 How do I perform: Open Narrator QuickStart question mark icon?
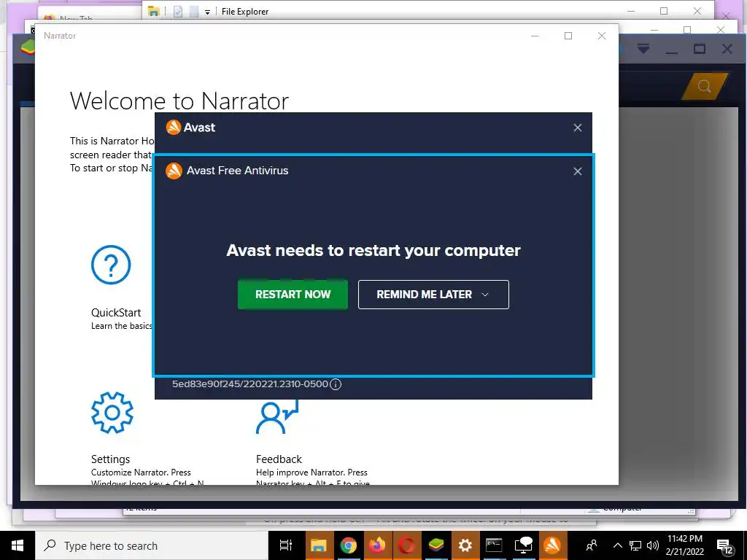pos(111,265)
